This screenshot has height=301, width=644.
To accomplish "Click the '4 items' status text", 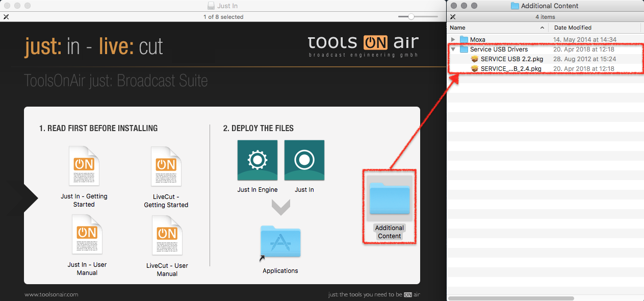I will pyautogui.click(x=545, y=17).
